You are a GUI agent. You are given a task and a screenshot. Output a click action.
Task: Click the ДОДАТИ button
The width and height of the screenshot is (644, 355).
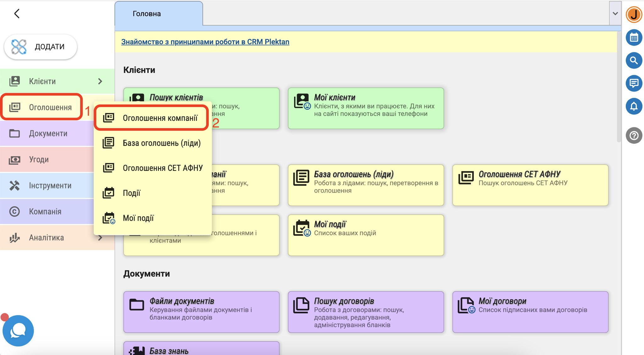[x=41, y=47]
